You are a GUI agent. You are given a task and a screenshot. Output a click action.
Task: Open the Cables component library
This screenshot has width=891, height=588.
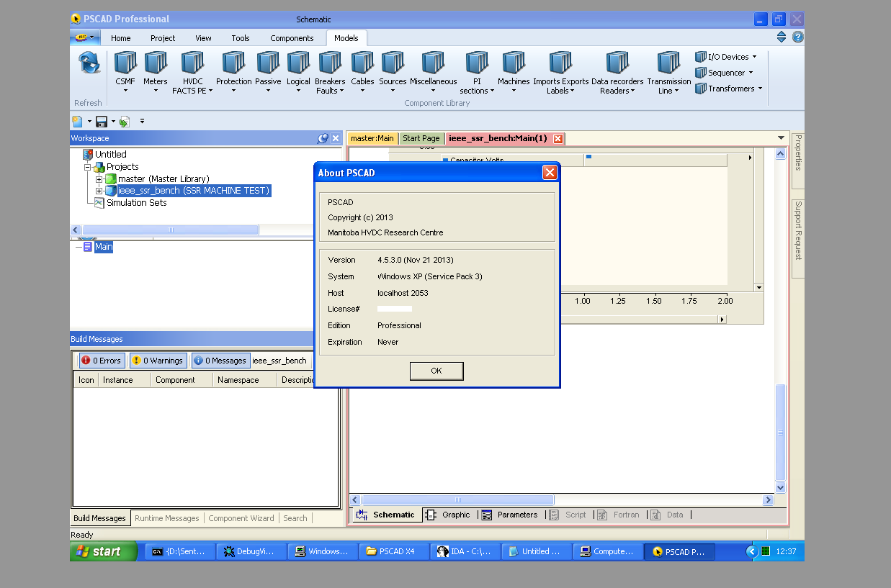pos(362,72)
